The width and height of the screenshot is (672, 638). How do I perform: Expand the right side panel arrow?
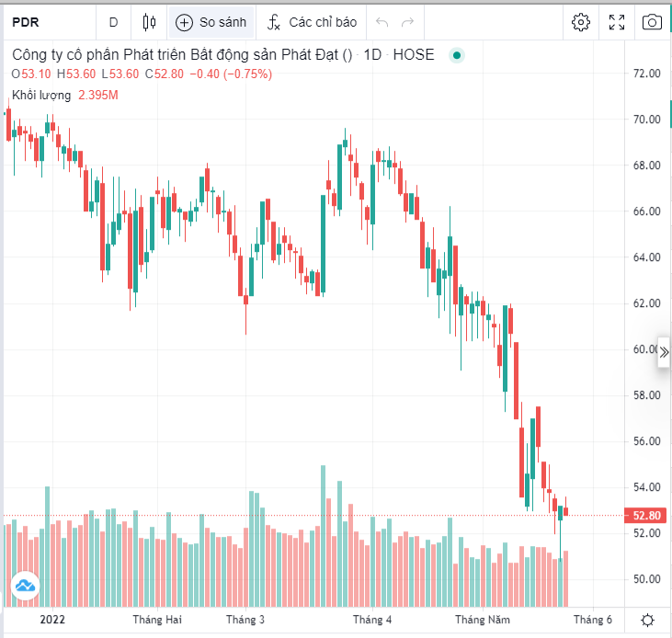[665, 352]
